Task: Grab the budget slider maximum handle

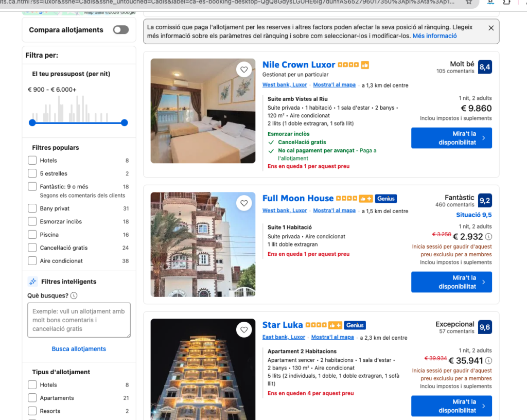Action: [x=125, y=122]
